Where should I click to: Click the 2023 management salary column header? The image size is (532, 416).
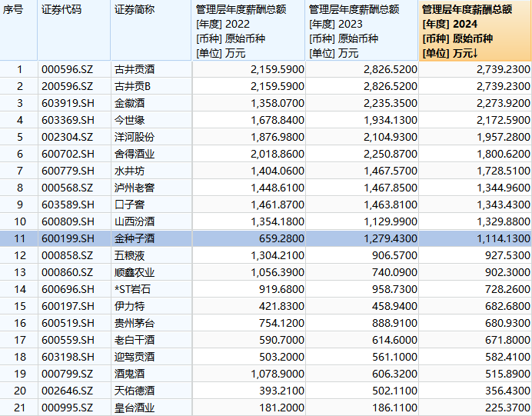pyautogui.click(x=362, y=32)
